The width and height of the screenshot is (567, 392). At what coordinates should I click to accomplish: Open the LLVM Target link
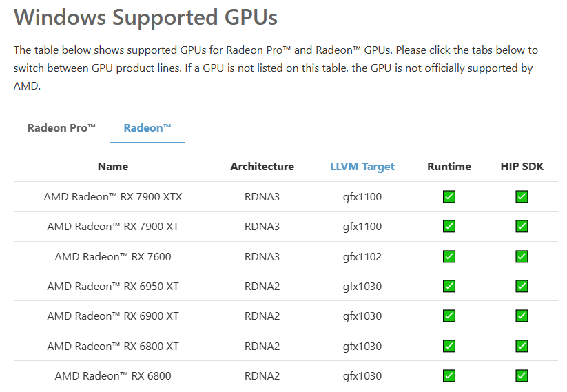[x=362, y=167]
